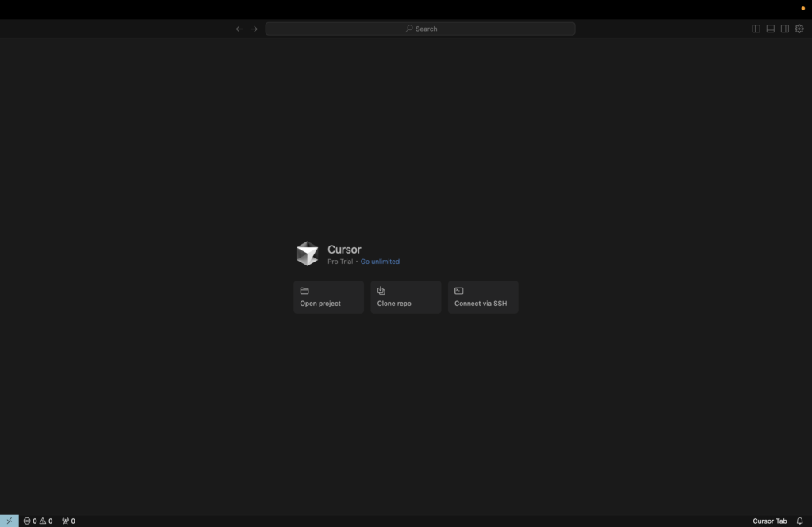Show errors count in status bar
812x527 pixels.
pyautogui.click(x=30, y=521)
